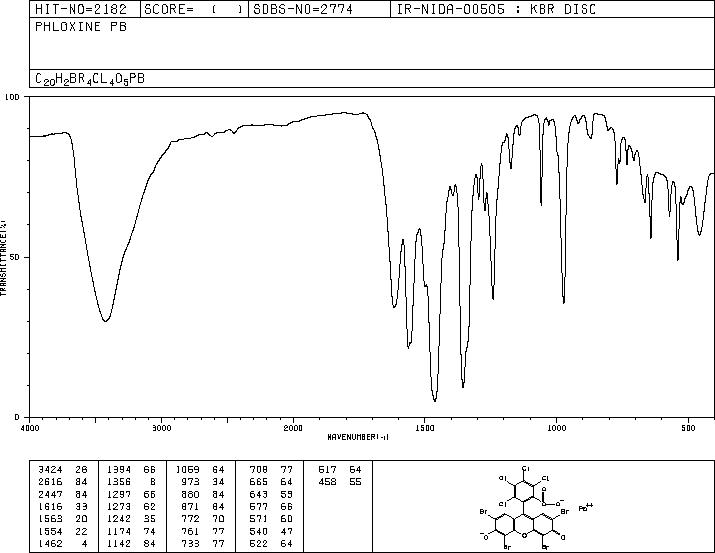Click the 1000 tick label on x-axis
Viewport: 715px width, 553px height.
click(556, 428)
